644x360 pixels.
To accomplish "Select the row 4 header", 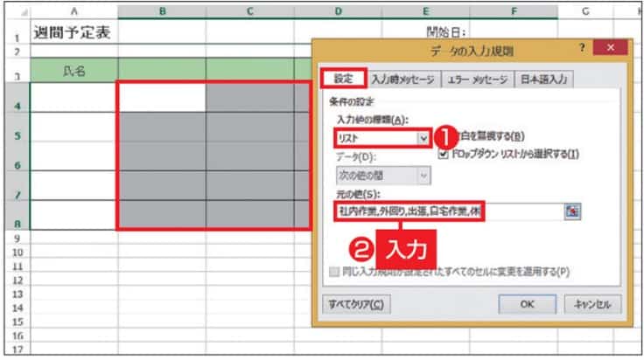I will (14, 105).
